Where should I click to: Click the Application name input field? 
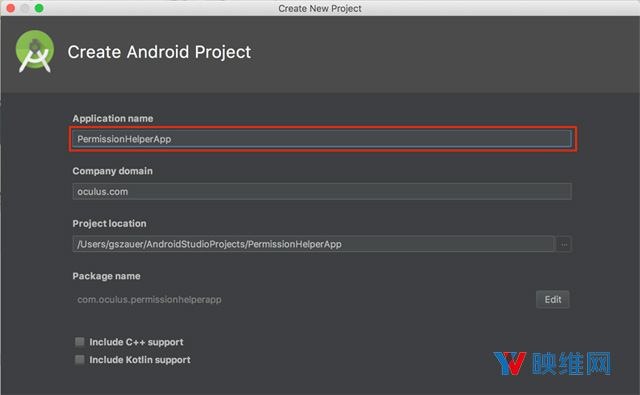pos(322,139)
